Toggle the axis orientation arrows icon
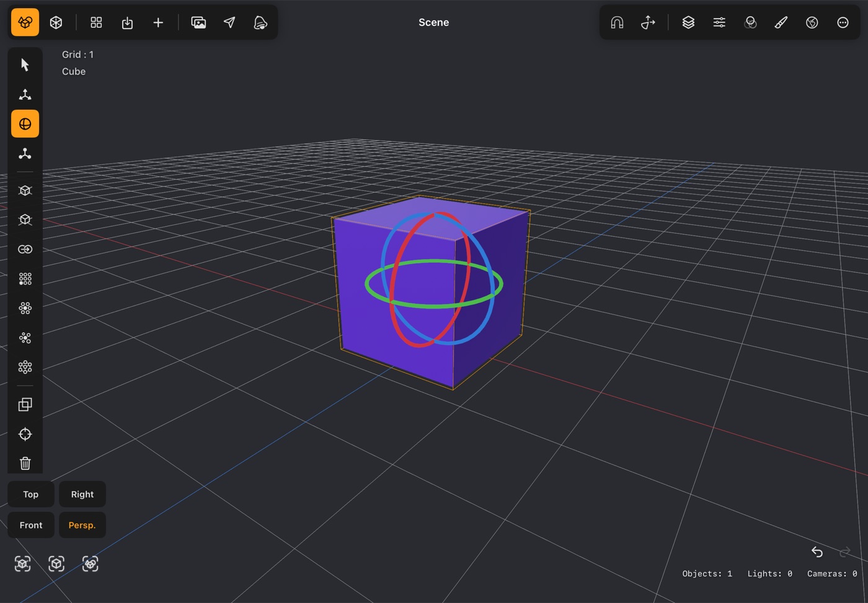This screenshot has height=603, width=868. click(x=648, y=22)
